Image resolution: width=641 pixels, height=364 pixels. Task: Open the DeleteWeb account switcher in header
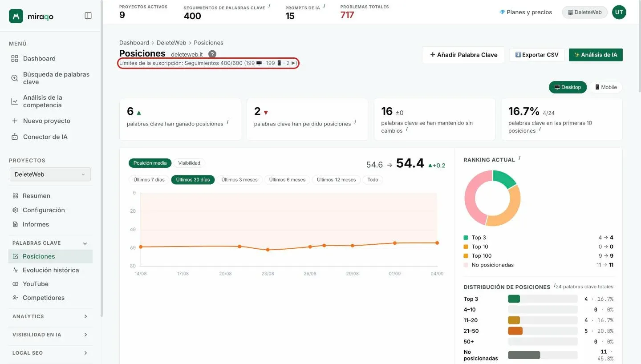(584, 12)
